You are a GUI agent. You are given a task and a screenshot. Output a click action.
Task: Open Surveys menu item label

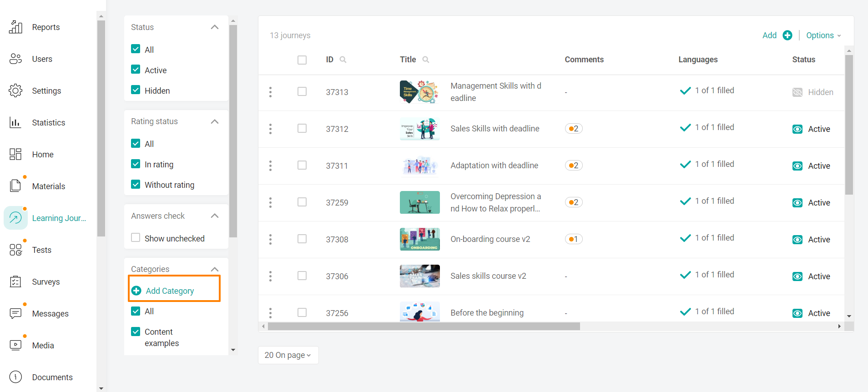point(46,282)
